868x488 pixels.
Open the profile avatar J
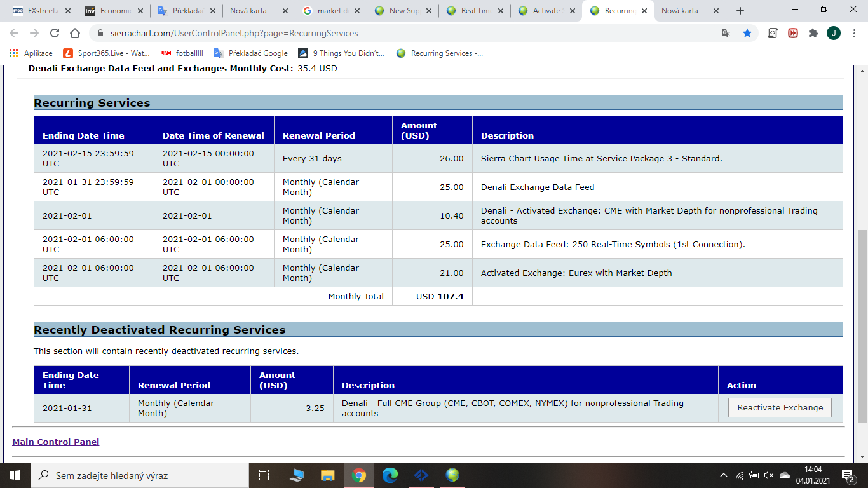[x=834, y=33]
